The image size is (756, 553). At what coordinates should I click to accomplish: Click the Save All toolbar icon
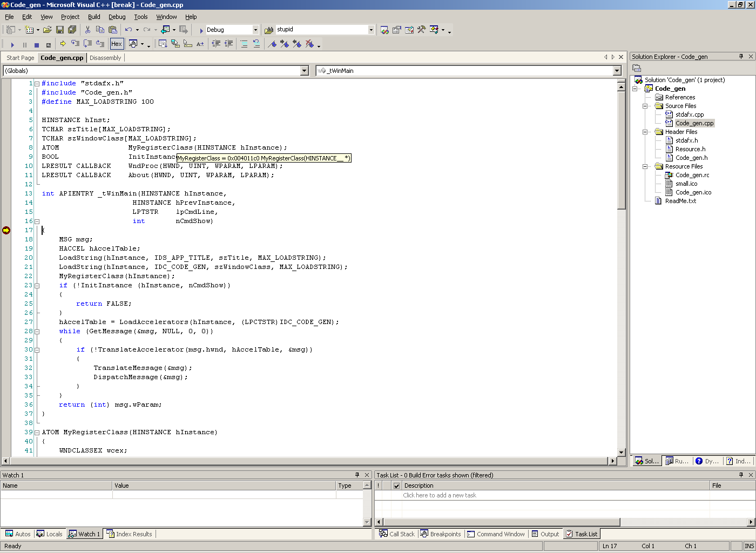pyautogui.click(x=72, y=30)
